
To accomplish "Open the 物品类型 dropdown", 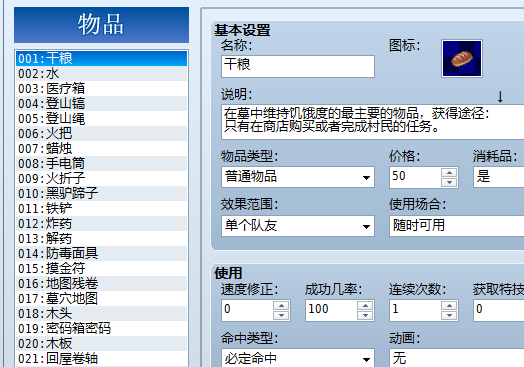I will 298,177.
